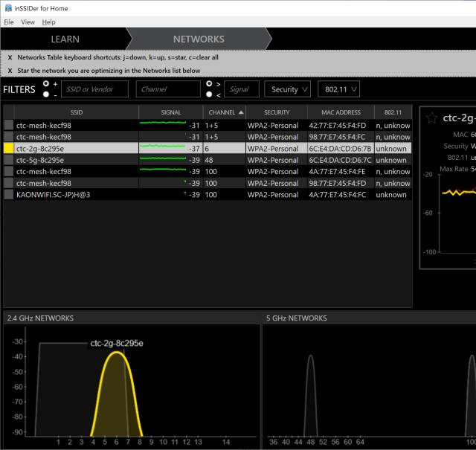The image size is (476, 450).
Task: Sort table by 802.11 column header
Action: point(393,112)
